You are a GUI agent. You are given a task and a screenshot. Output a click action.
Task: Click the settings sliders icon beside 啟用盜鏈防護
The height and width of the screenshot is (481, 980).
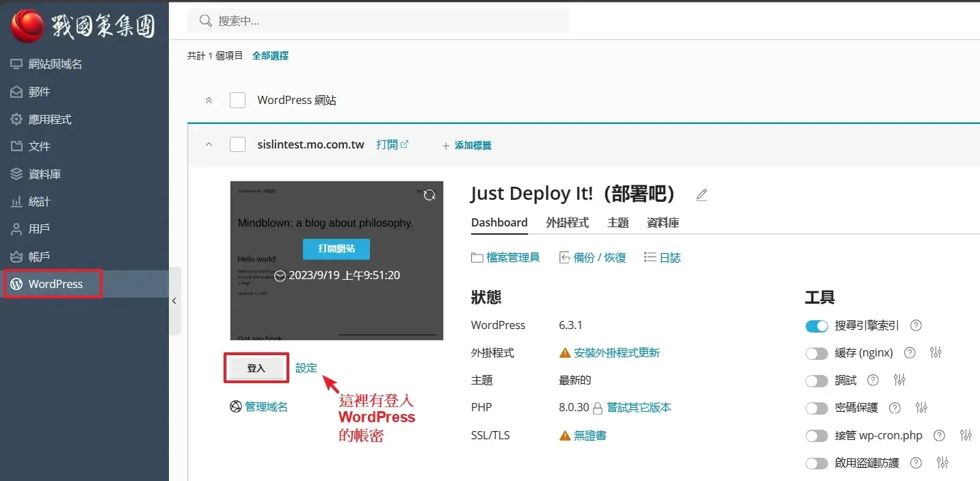click(942, 463)
